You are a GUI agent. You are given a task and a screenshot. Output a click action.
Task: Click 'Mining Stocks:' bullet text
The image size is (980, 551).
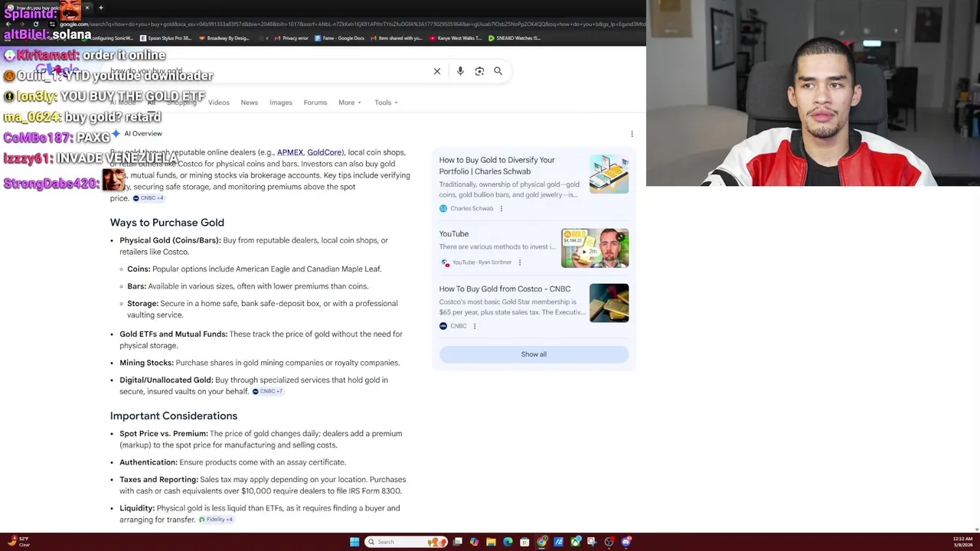coord(146,363)
